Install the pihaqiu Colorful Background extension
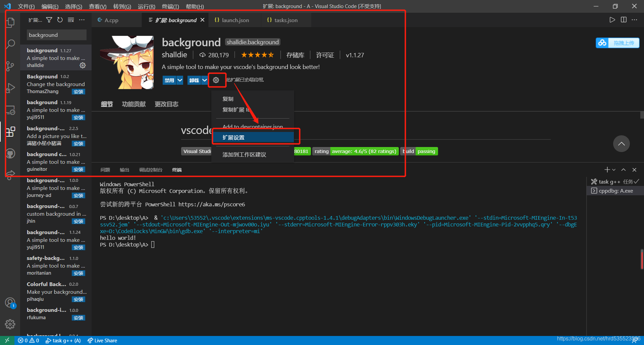This screenshot has width=644, height=345. [x=78, y=299]
